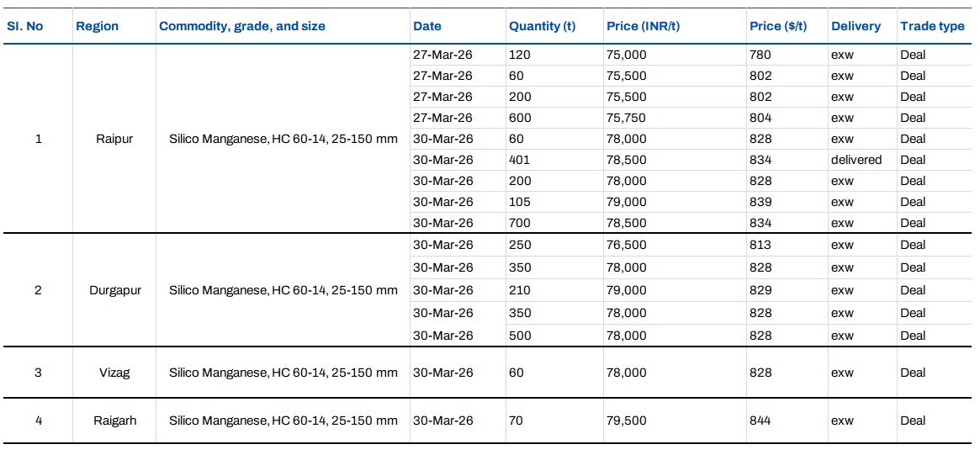Screen dimensions: 980x455
Task: Click the 76,500 price in Durgapur rows
Action: click(x=626, y=245)
